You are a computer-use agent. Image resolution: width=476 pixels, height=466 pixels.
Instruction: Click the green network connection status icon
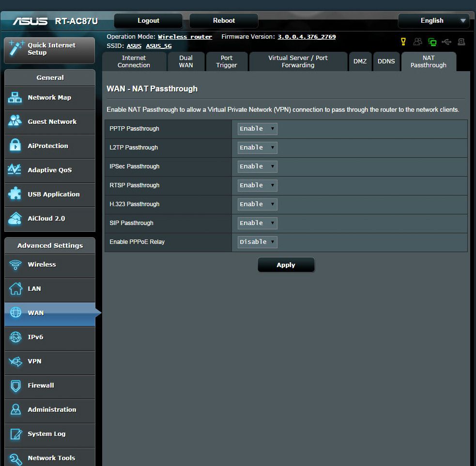(432, 42)
